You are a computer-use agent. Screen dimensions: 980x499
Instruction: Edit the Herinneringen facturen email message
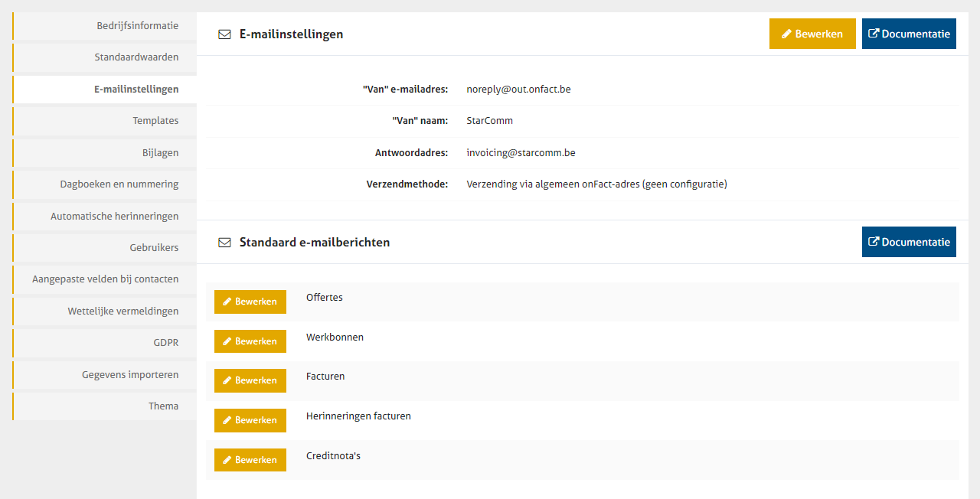[x=250, y=421]
